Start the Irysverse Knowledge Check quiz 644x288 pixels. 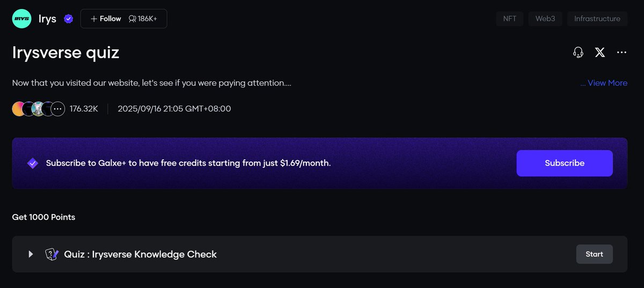pos(594,254)
